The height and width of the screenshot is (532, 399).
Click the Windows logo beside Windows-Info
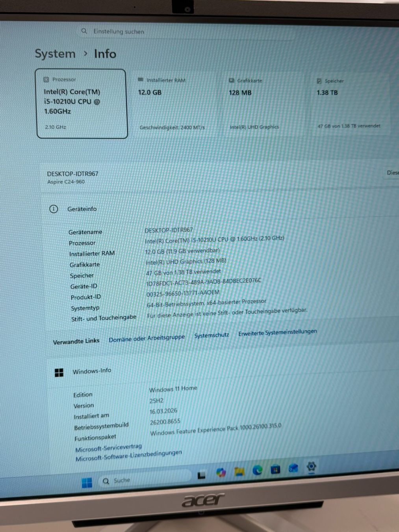(x=59, y=373)
